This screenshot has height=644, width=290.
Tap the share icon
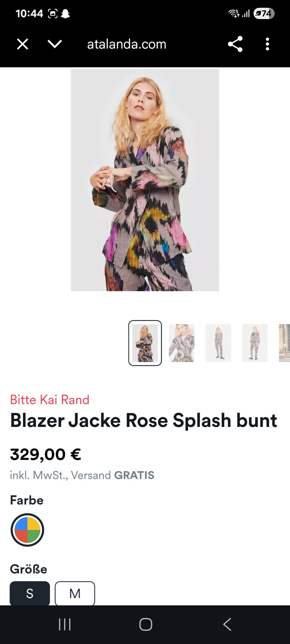235,44
